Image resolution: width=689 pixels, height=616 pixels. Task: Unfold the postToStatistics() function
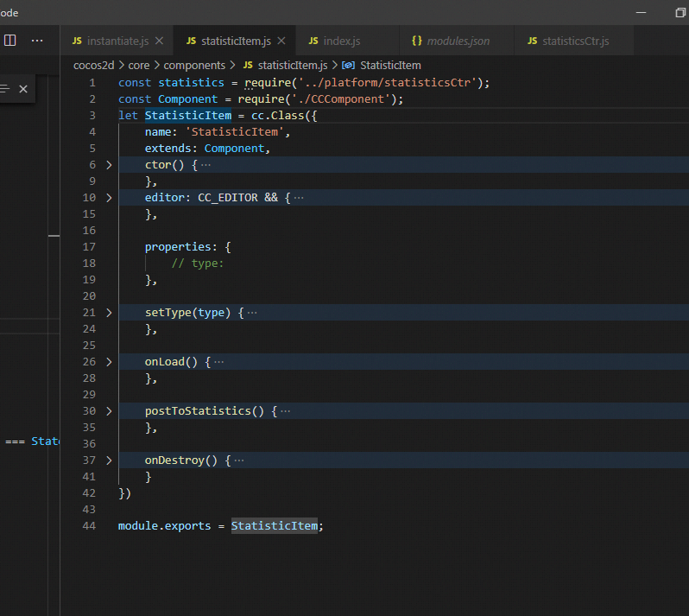tap(109, 411)
